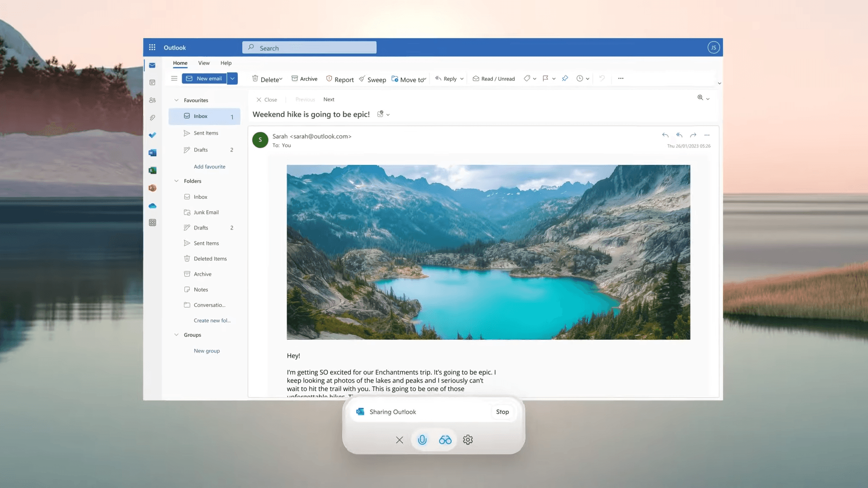Collapse the Favourites section
The image size is (868, 488).
pos(176,100)
